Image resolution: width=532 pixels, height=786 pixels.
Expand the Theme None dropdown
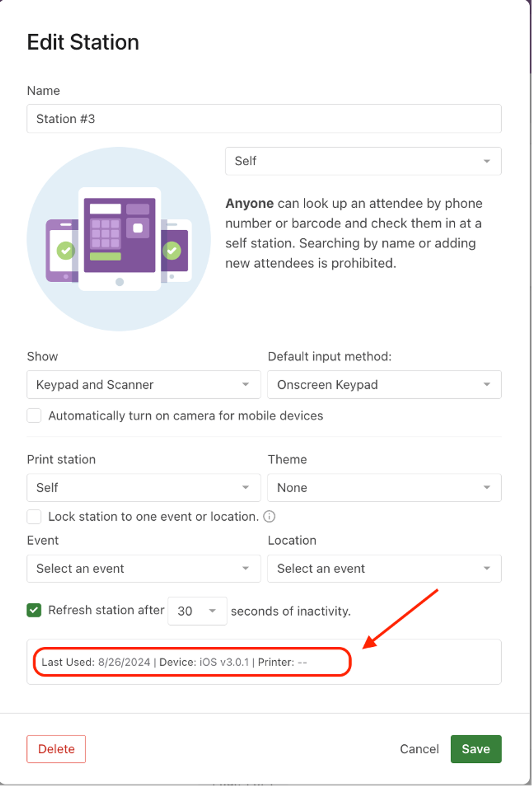[x=384, y=488]
